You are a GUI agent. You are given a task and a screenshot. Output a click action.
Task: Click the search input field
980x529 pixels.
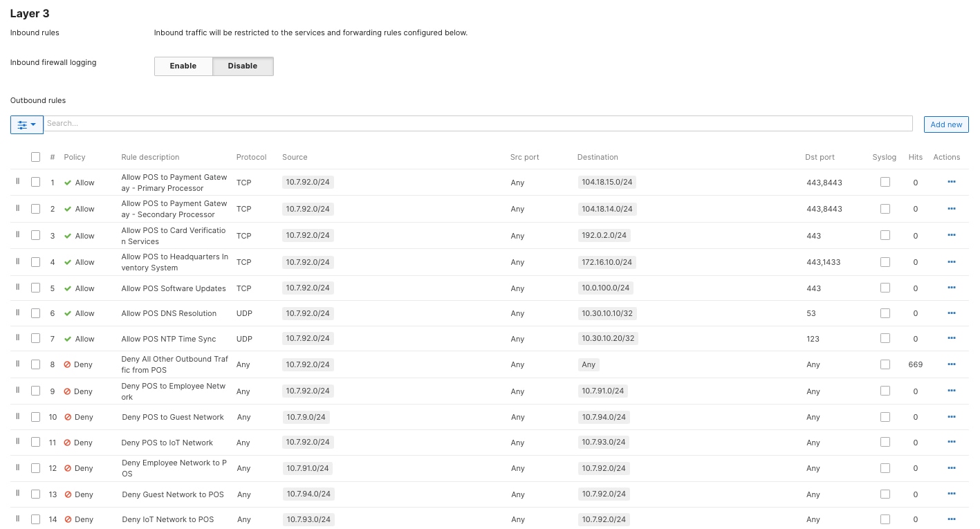pyautogui.click(x=477, y=123)
